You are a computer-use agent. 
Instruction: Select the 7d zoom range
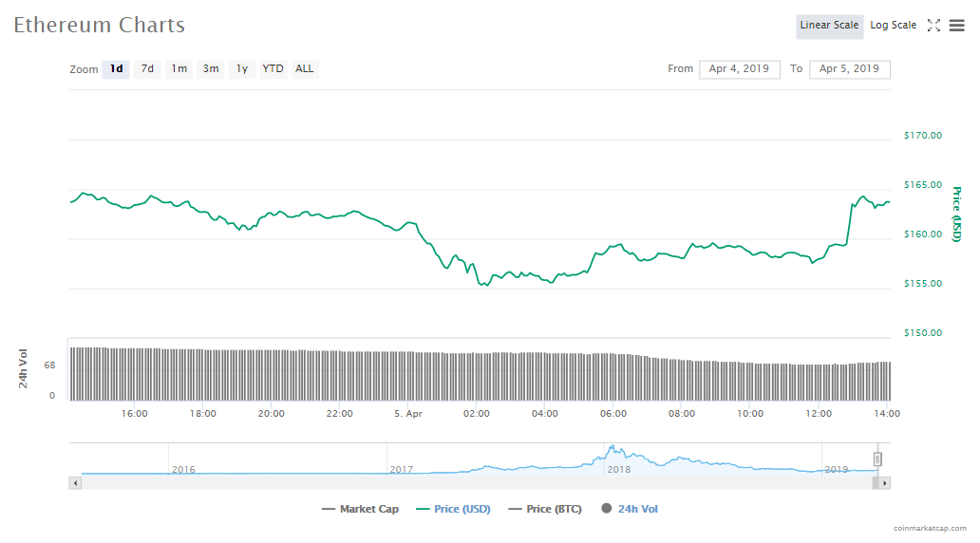147,69
